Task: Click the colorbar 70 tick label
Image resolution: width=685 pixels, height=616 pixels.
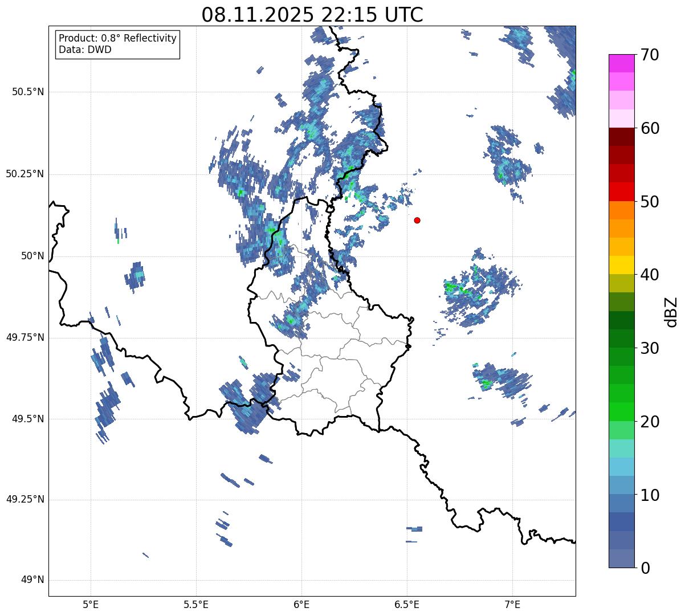Action: 649,55
